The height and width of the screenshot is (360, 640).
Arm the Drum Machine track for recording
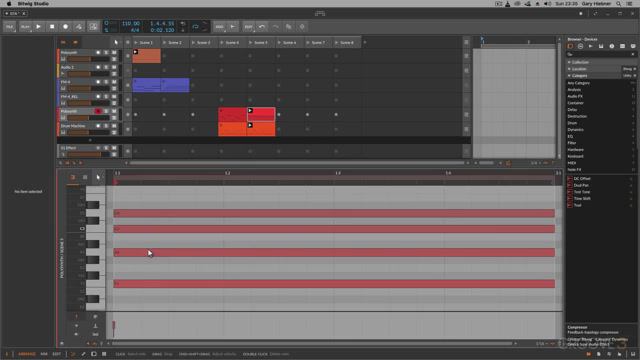pos(98,126)
